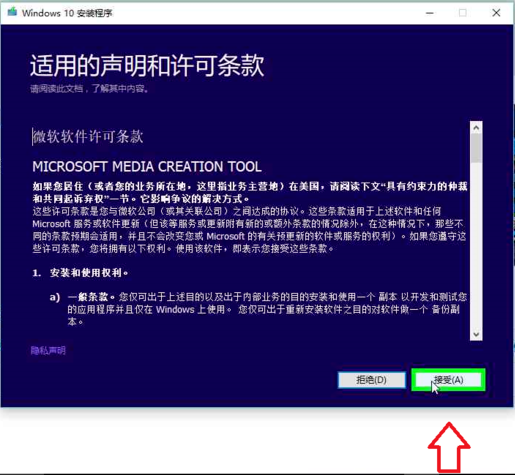This screenshot has height=475, width=515.
Task: Click the 接受(A) accept button
Action: tap(448, 380)
